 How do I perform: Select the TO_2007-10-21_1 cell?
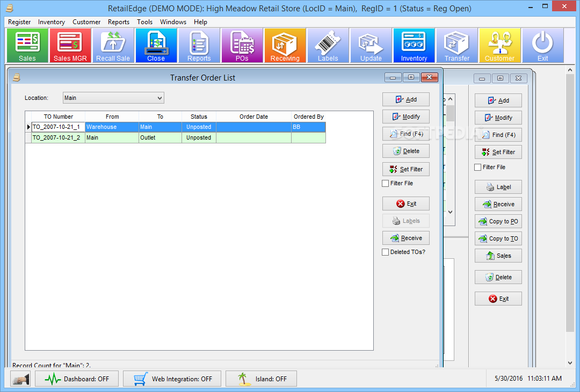[59, 127]
